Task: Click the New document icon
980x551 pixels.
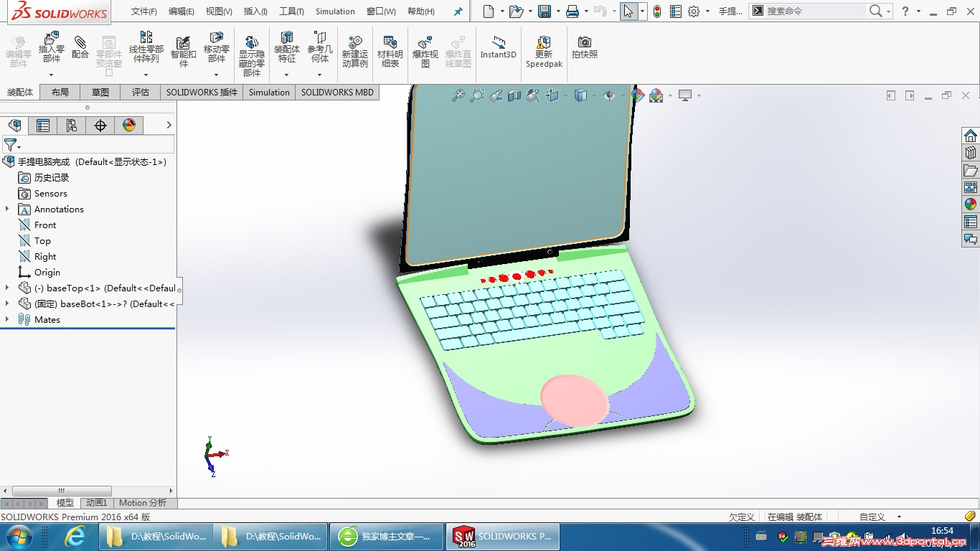Action: tap(489, 11)
